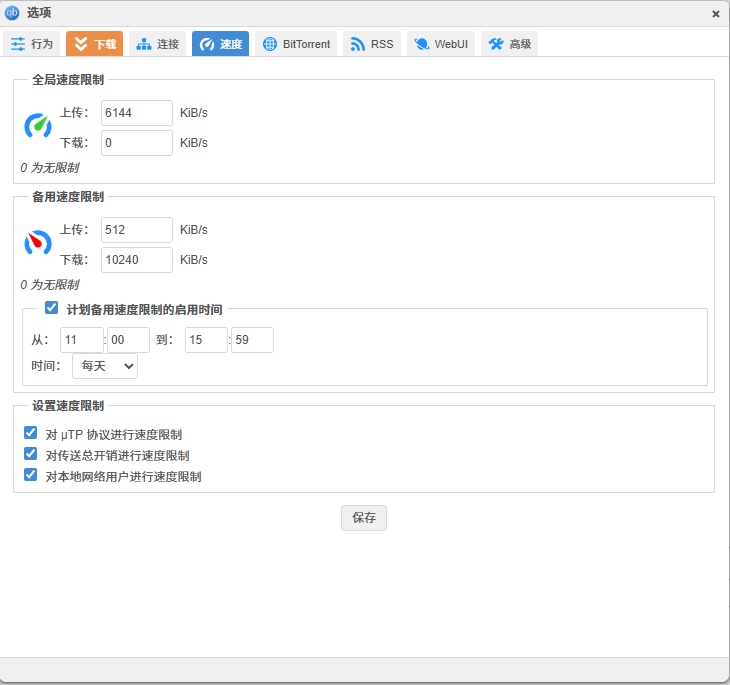This screenshot has height=685, width=730.
Task: Edit global download limit field 0
Action: coord(137,142)
